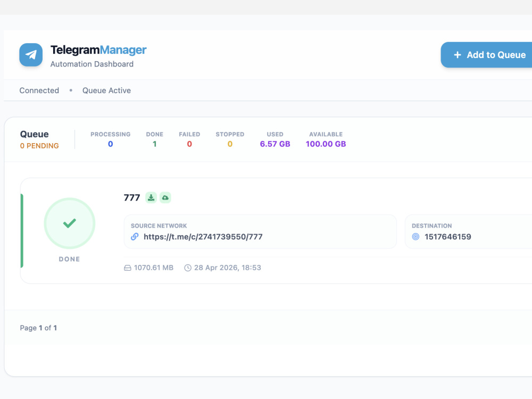Click the destination ID 1517646159
This screenshot has width=532, height=399.
pos(447,237)
